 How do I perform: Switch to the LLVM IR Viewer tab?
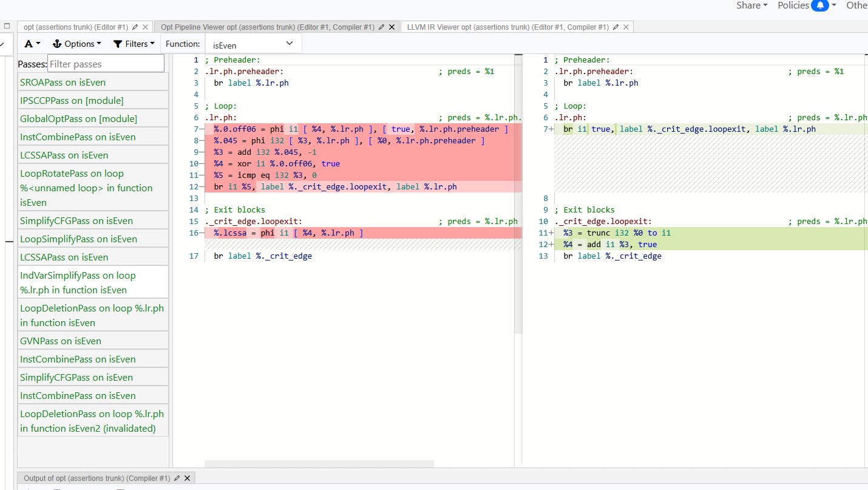508,27
